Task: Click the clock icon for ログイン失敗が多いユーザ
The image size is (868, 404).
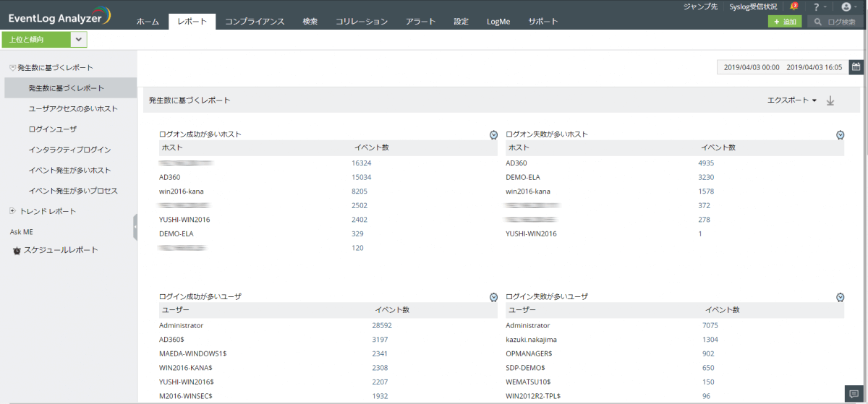Action: pos(840,297)
